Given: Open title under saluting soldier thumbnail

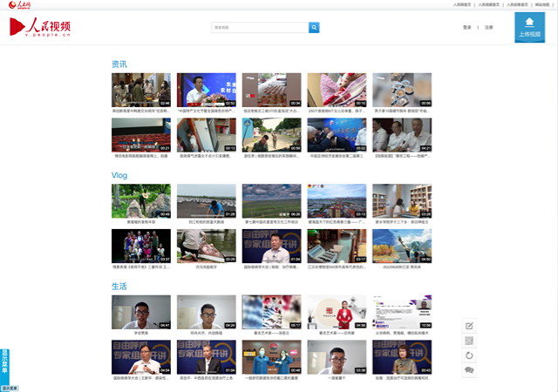Looking at the screenshot, I should point(271,156).
